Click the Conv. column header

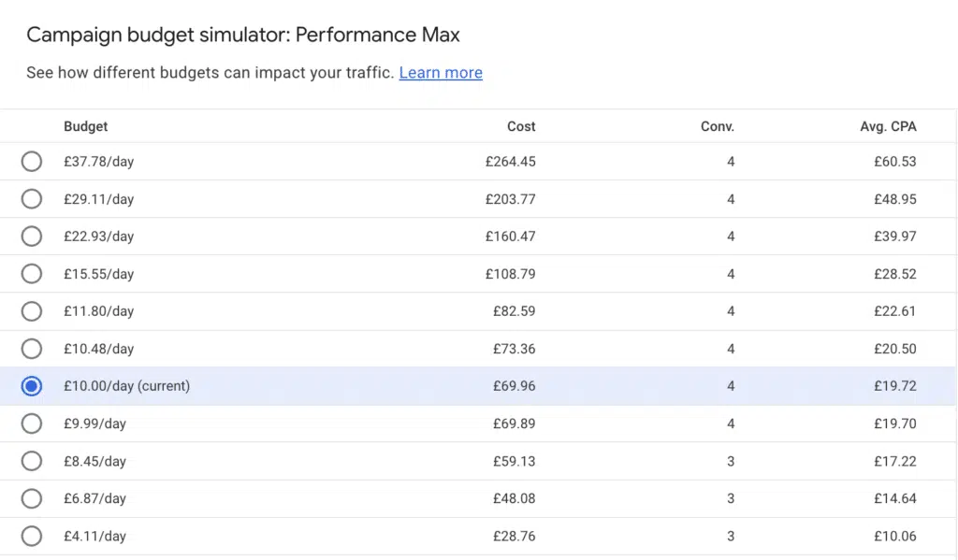718,126
